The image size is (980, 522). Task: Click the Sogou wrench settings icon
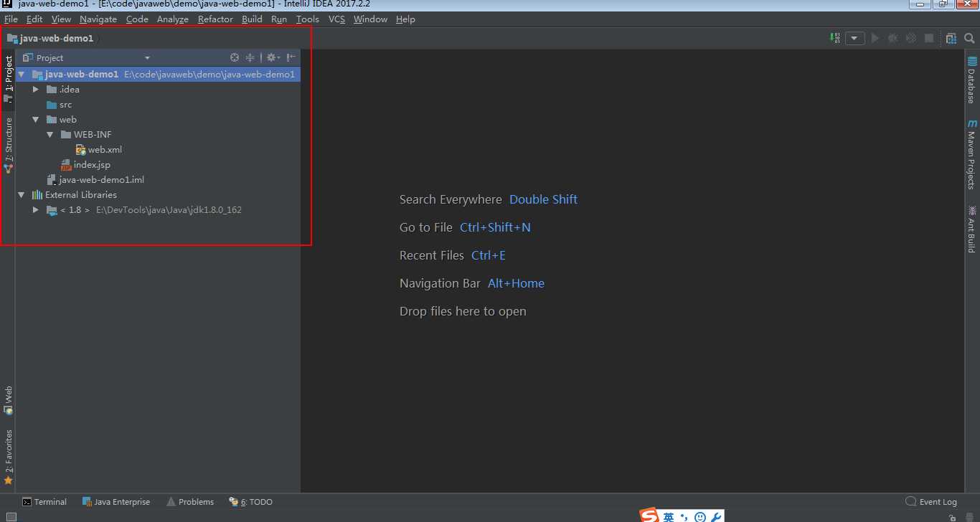715,517
